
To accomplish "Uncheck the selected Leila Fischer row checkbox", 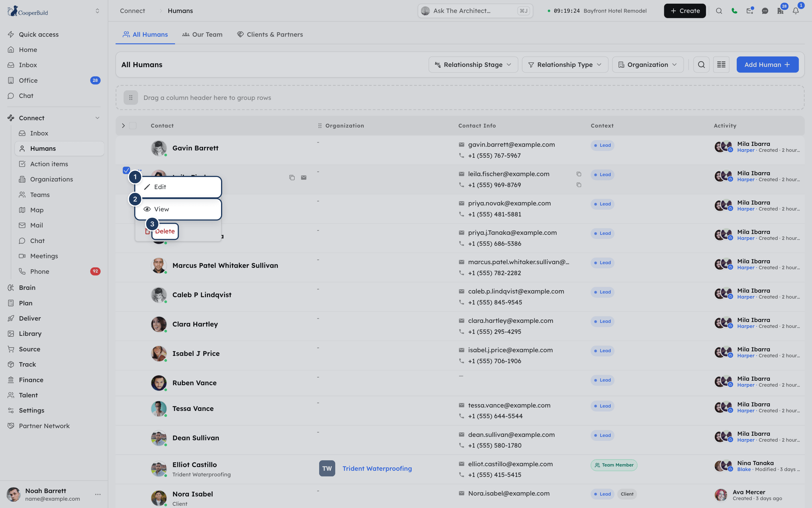I will tap(126, 170).
